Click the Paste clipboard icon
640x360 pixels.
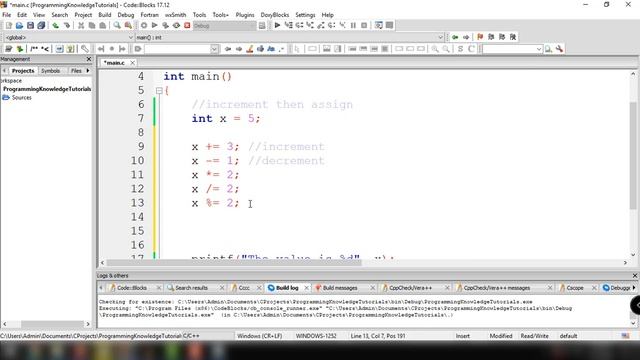tap(102, 25)
